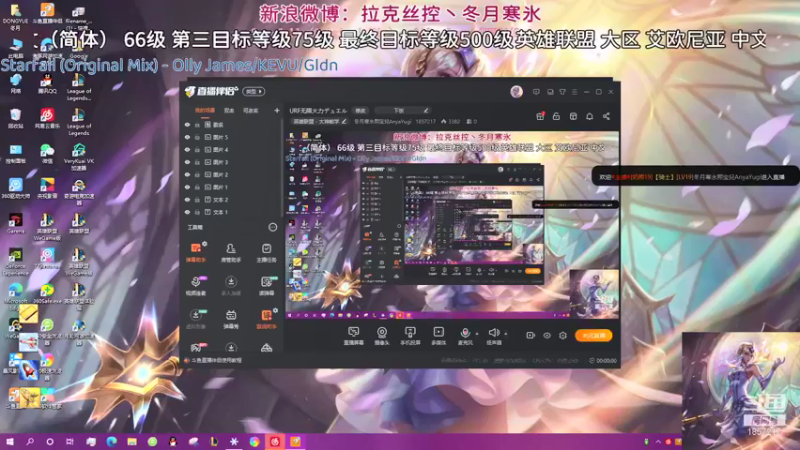Open 网易云音乐 desktop shortcut
Viewport: 800px width, 450px height.
(47, 118)
